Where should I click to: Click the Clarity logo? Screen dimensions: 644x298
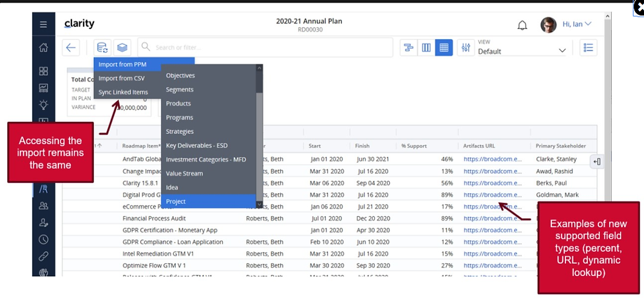pos(79,24)
